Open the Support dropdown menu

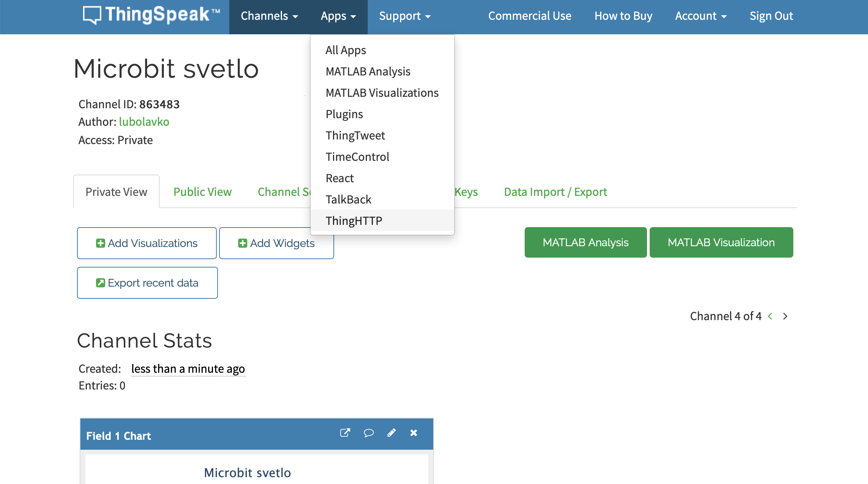click(x=405, y=16)
